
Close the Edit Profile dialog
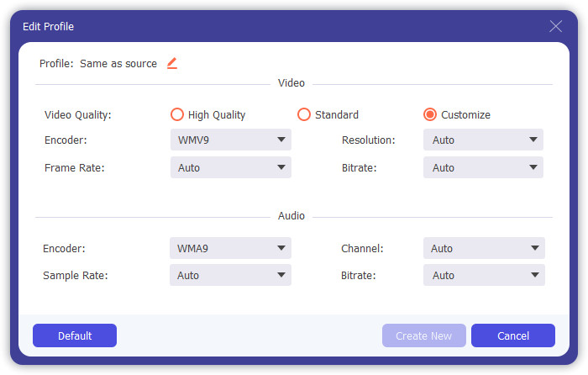pos(555,26)
